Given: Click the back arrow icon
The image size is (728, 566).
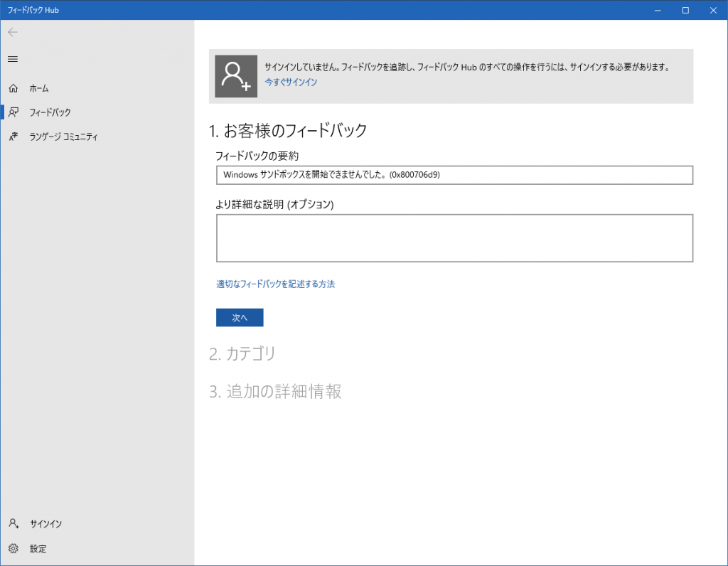Looking at the screenshot, I should pos(13,33).
